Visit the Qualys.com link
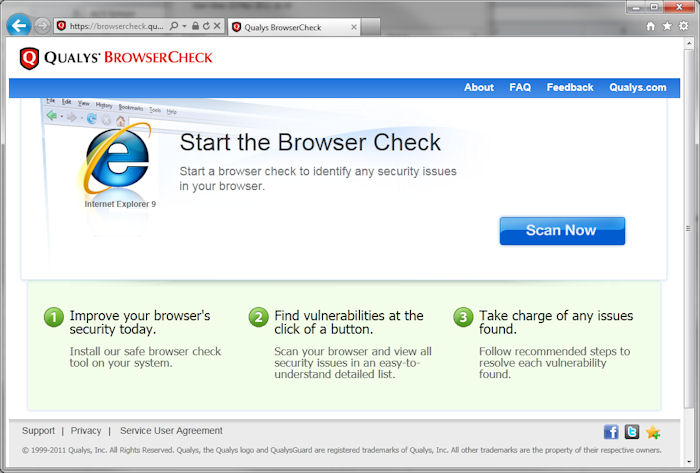Image resolution: width=700 pixels, height=473 pixels. (638, 87)
